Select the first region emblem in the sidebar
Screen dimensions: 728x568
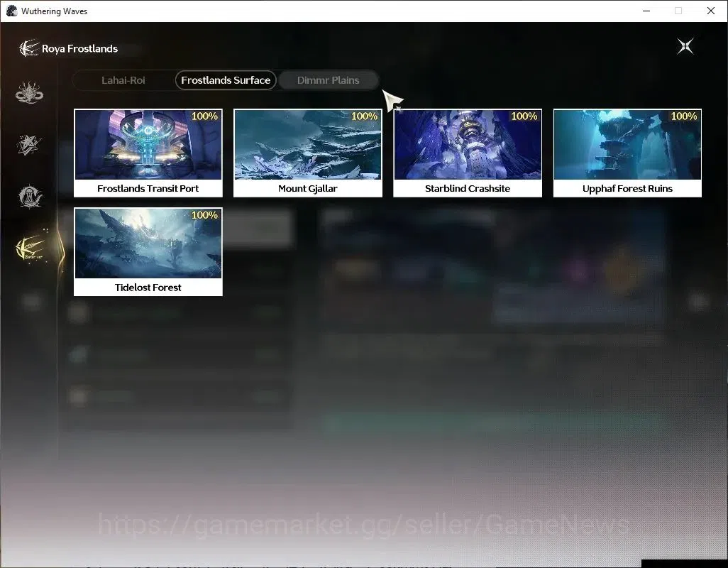point(29,92)
